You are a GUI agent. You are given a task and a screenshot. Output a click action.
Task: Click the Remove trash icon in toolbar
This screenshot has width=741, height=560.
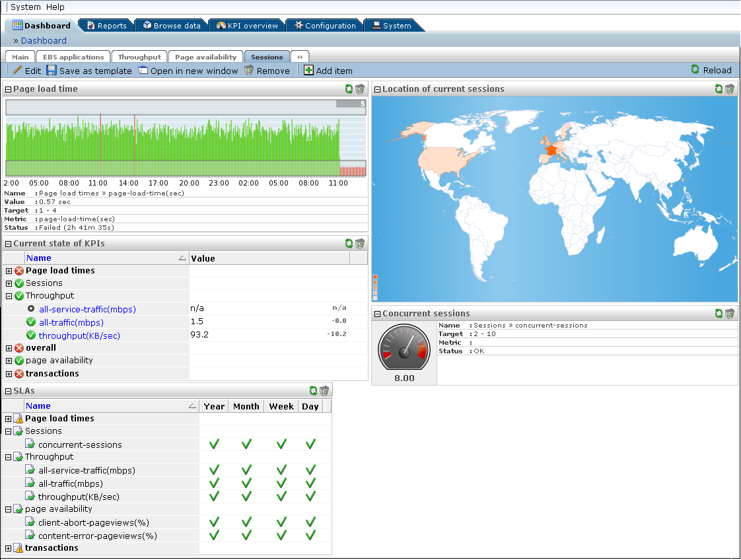[249, 71]
